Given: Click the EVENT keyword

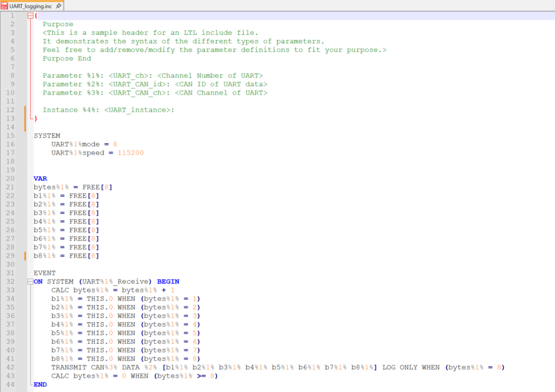Looking at the screenshot, I should [x=45, y=273].
